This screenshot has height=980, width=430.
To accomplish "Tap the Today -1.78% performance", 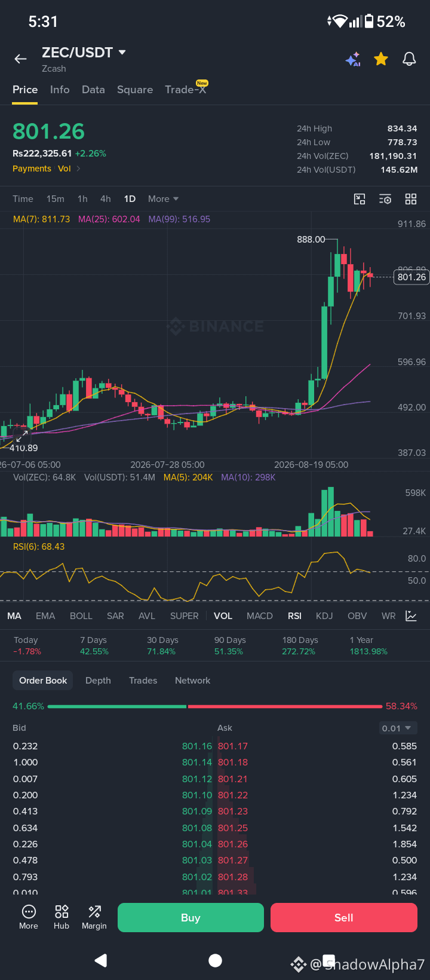I will coord(27,645).
